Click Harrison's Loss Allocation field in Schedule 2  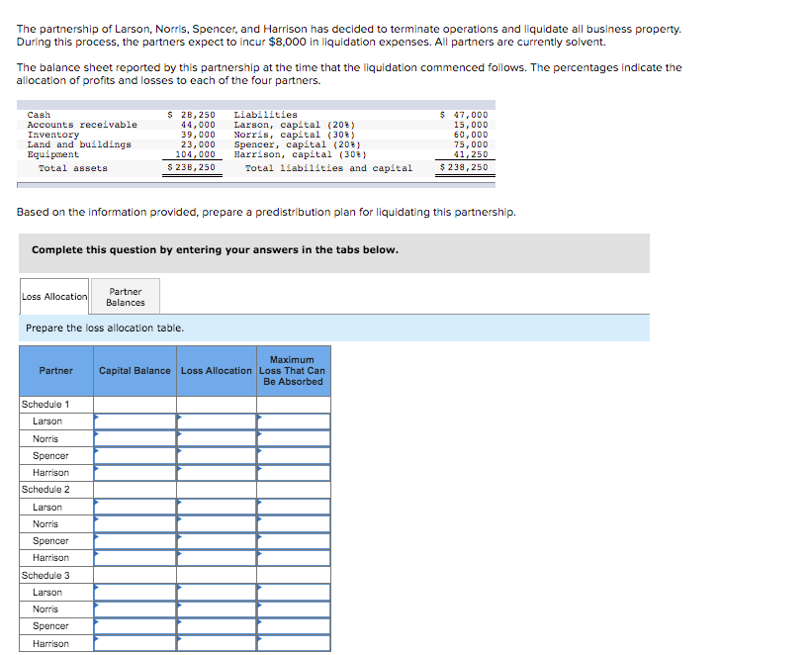click(x=217, y=557)
